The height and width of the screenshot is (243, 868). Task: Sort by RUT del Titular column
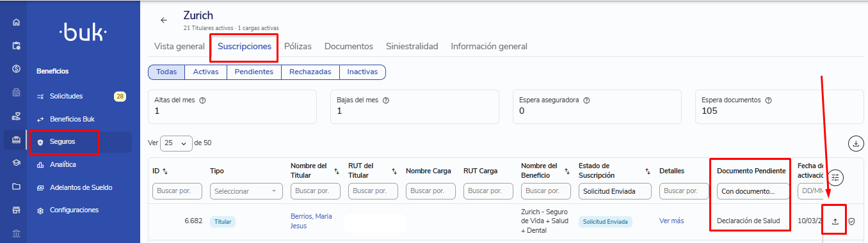394,171
